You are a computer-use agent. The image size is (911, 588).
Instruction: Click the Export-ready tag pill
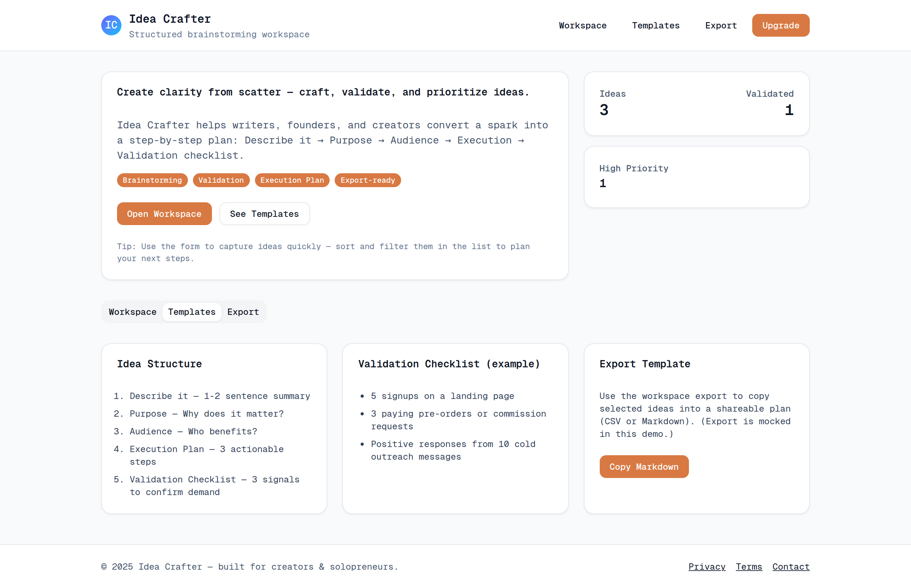click(x=368, y=180)
